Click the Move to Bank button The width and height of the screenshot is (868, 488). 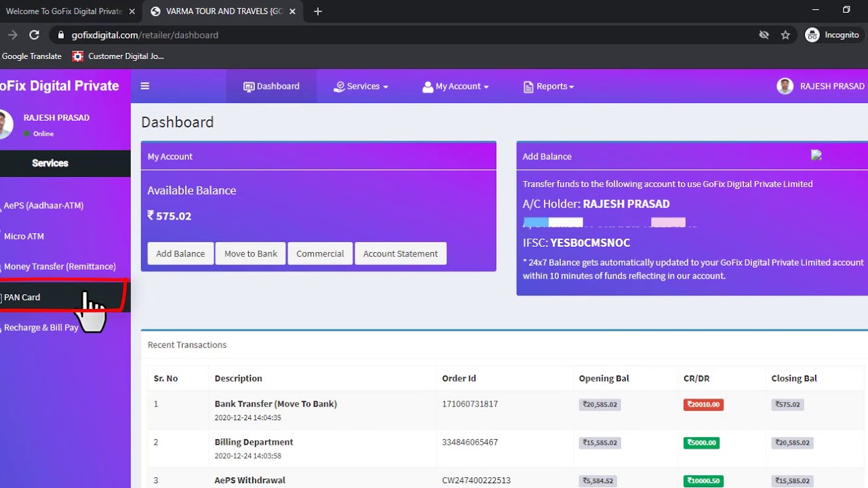tap(251, 253)
